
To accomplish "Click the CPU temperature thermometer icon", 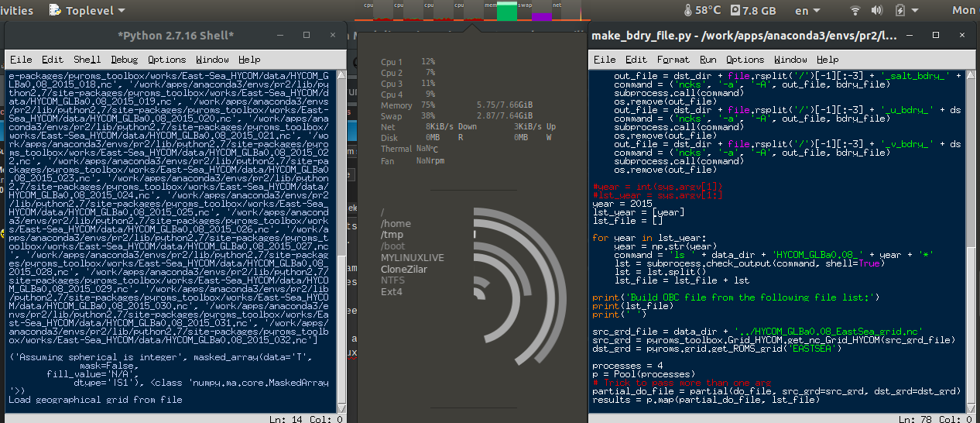I will [689, 11].
